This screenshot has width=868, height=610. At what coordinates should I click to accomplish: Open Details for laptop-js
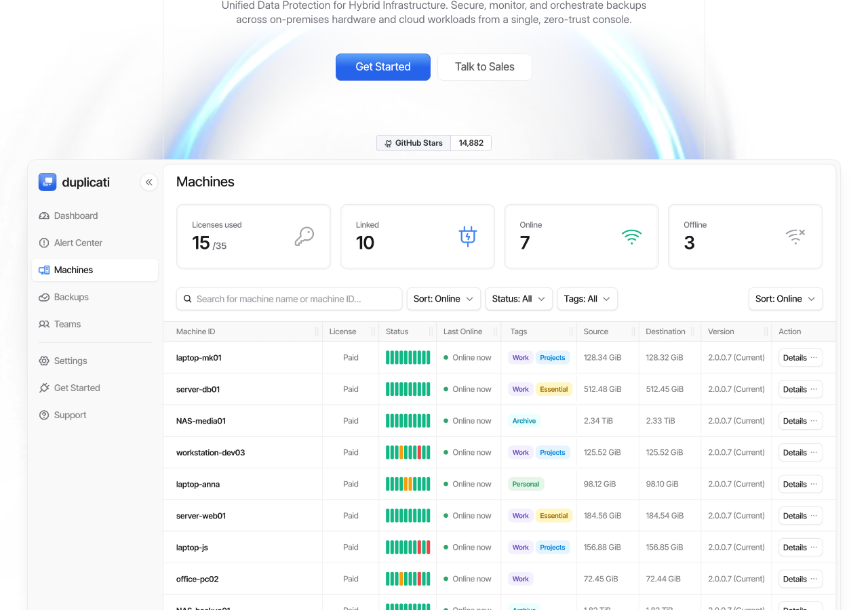(801, 548)
